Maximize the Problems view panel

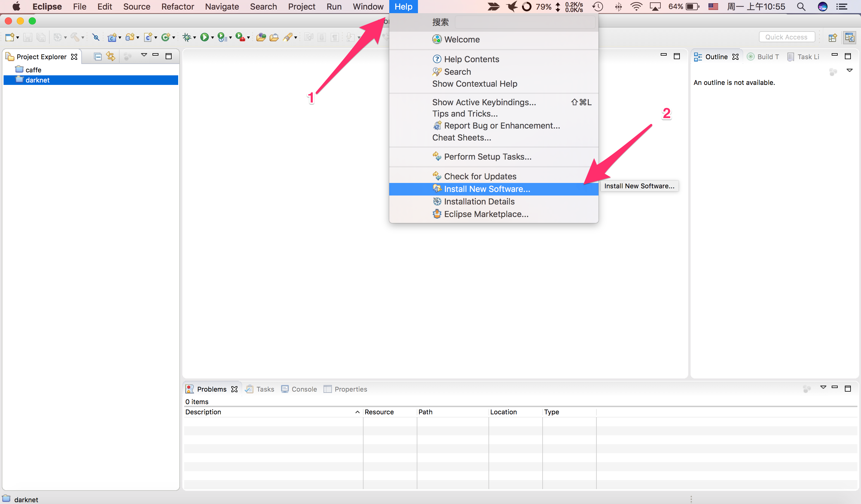(848, 389)
